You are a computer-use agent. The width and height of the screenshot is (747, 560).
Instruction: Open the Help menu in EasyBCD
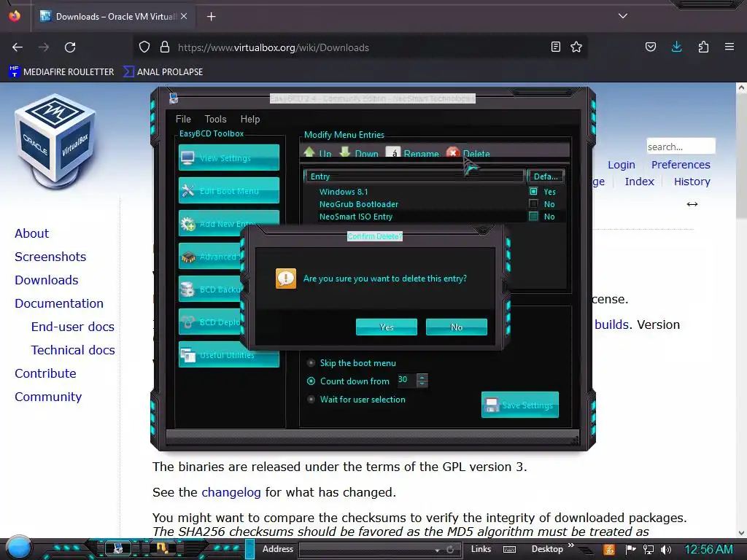[x=250, y=119]
